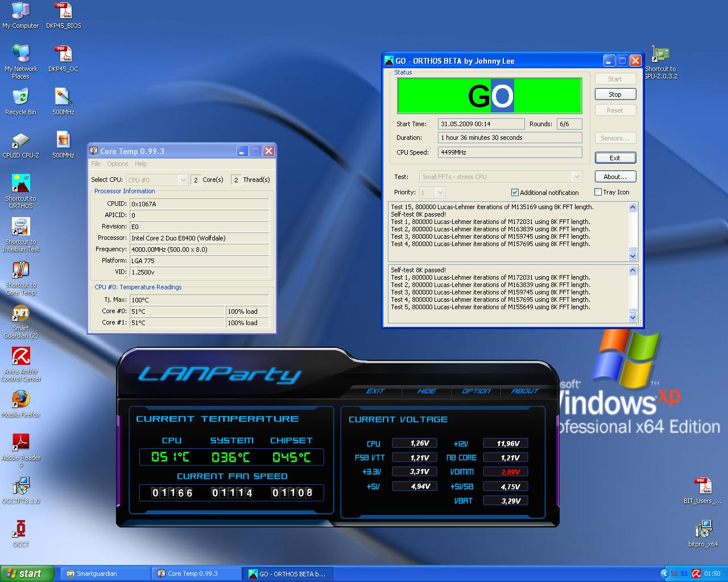The image size is (728, 582).
Task: Click the About... button in ORTHOS
Action: [615, 177]
